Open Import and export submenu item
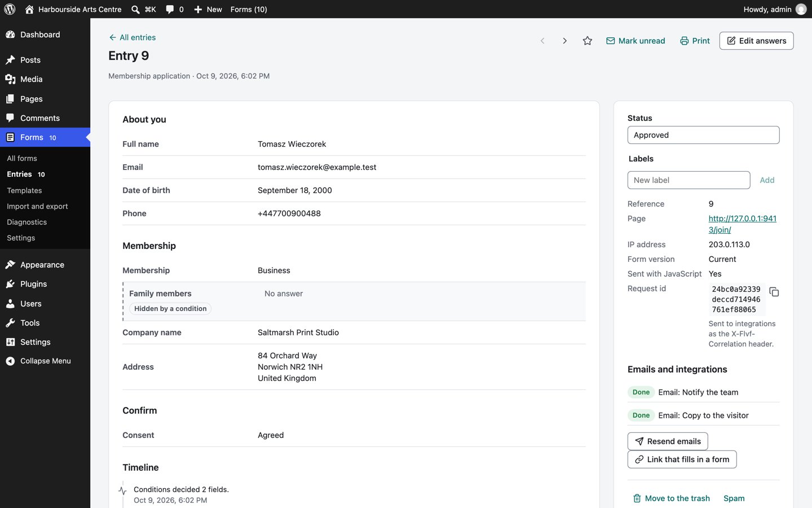The image size is (812, 508). pyautogui.click(x=37, y=207)
